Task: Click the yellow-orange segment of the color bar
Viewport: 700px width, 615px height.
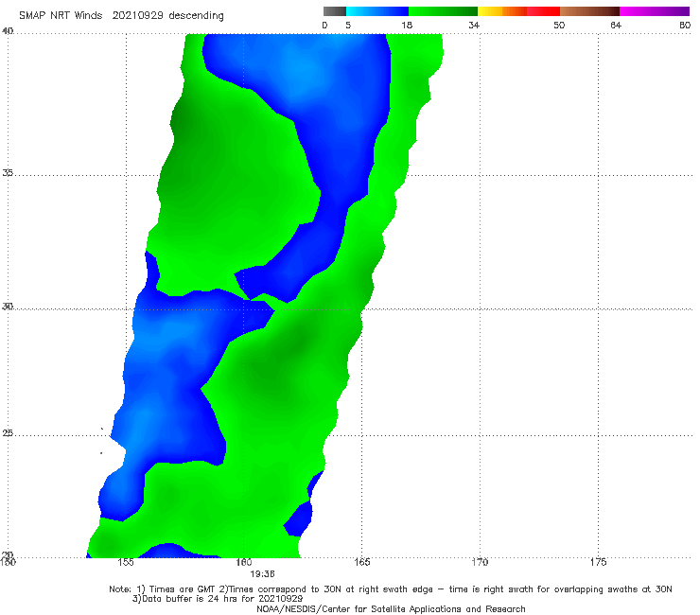Action: click(501, 11)
